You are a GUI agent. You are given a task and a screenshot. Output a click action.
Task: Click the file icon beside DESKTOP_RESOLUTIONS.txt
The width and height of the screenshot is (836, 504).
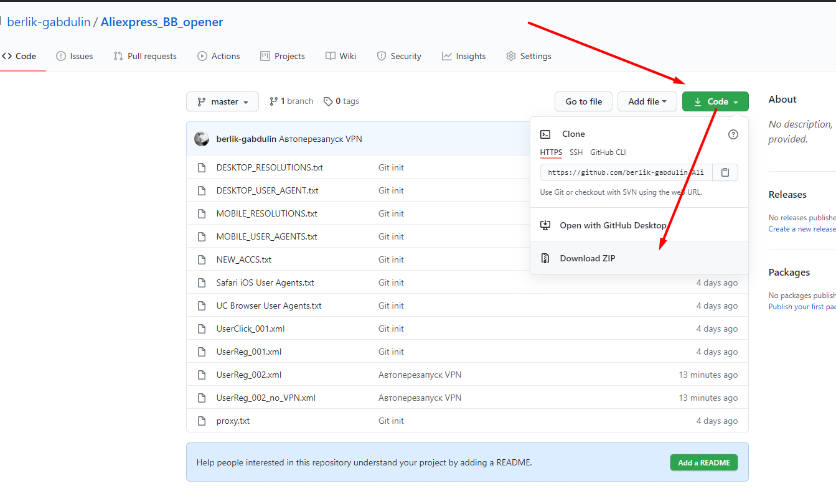202,167
